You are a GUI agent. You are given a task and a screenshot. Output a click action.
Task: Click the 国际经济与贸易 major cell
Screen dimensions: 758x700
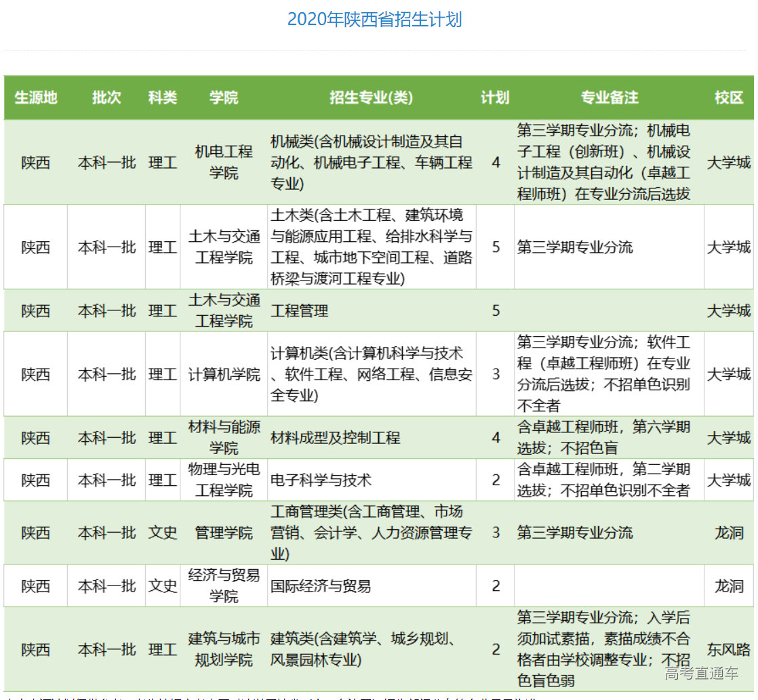pyautogui.click(x=321, y=585)
